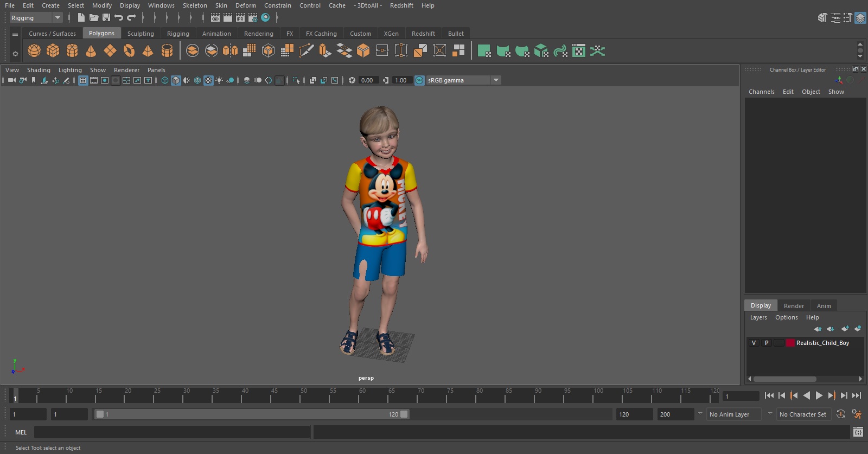
Task: Click the playback range slider bar
Action: click(x=252, y=414)
